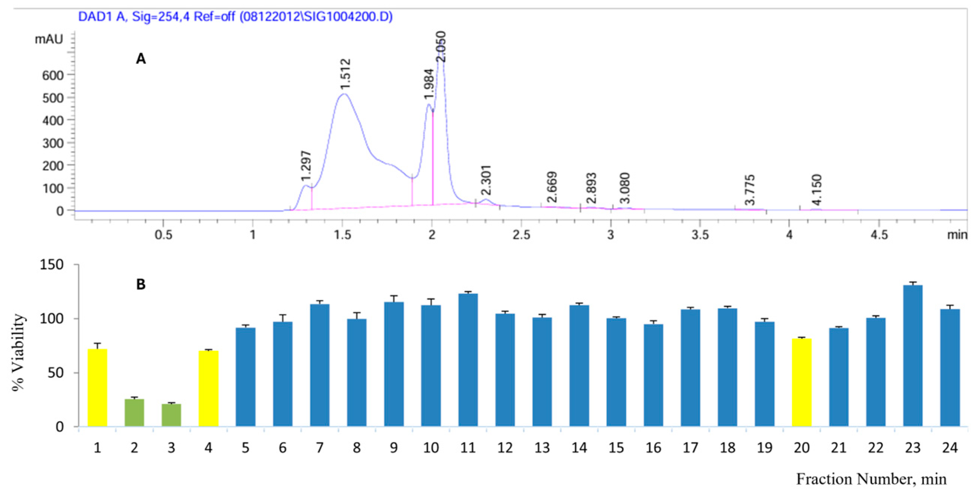Screen dimensions: 980x497
Task: Click the blue bar for fraction 7
Action: pos(320,365)
